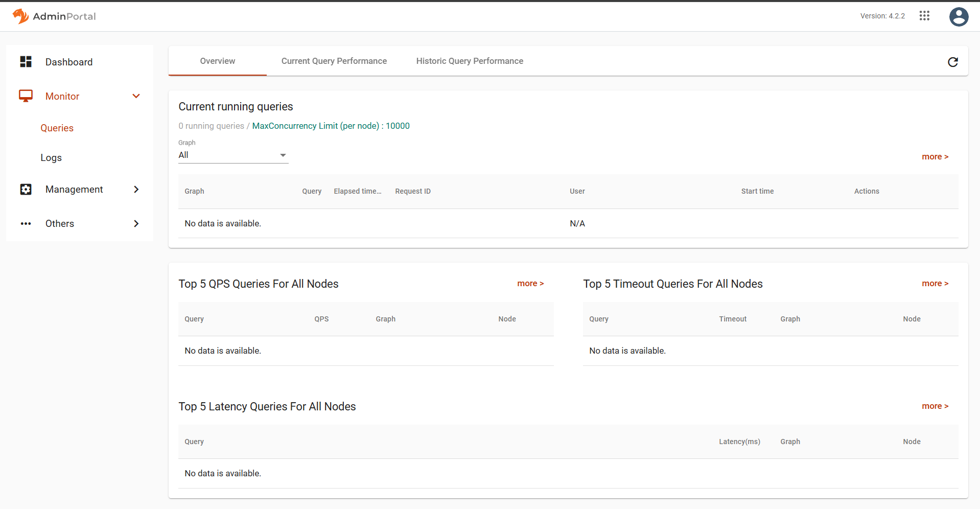Click the Elapsed time column header
The height and width of the screenshot is (509, 980).
click(358, 191)
